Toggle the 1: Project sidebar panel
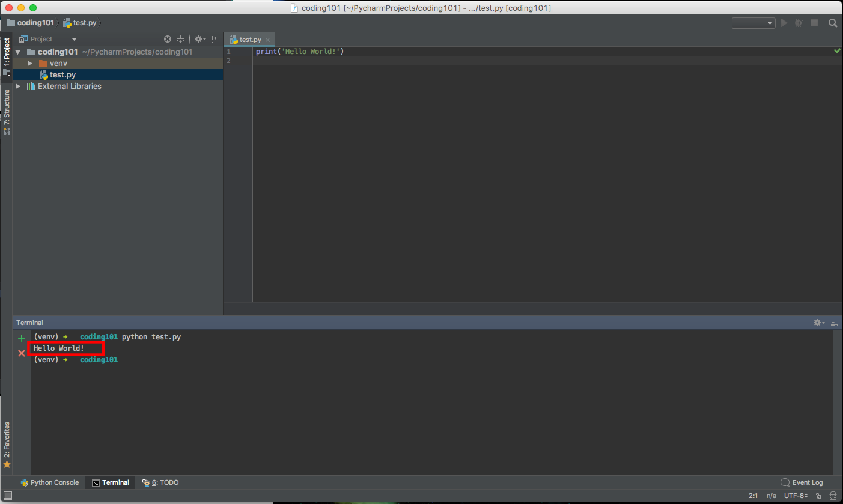This screenshot has width=843, height=504. (x=7, y=53)
